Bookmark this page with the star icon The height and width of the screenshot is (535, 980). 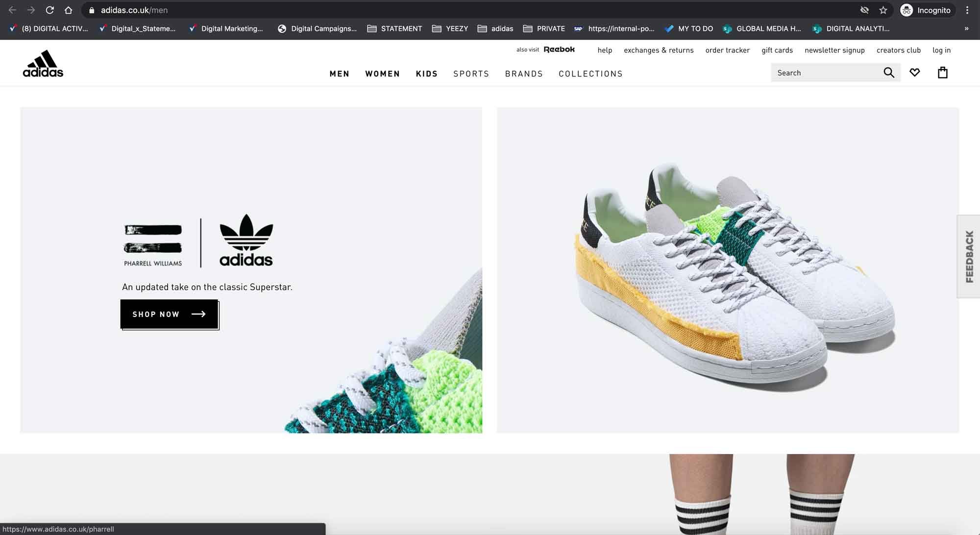click(883, 10)
